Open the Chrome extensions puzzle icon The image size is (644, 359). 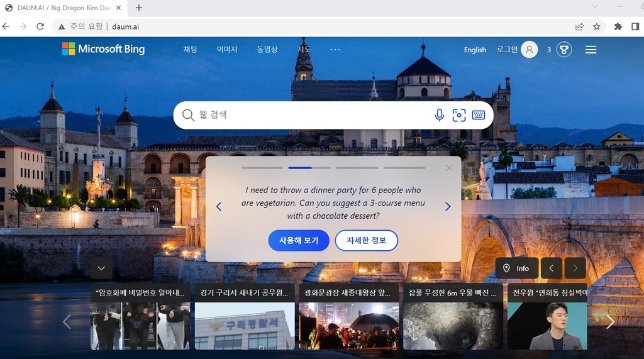pos(618,26)
